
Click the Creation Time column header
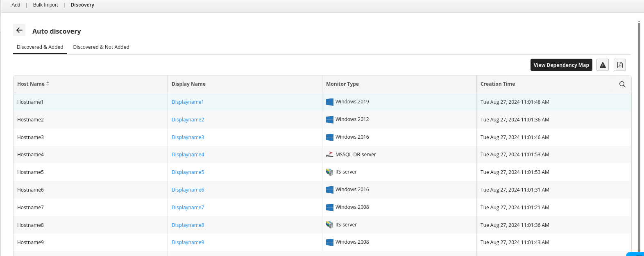[498, 84]
